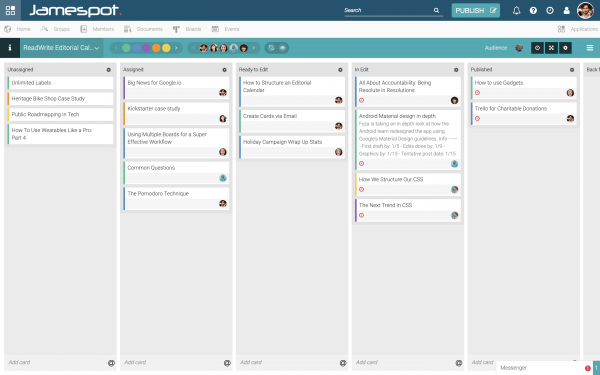Expand the ReadWrite Editorial Cal board dropdown
This screenshot has width=600, height=375.
point(61,48)
